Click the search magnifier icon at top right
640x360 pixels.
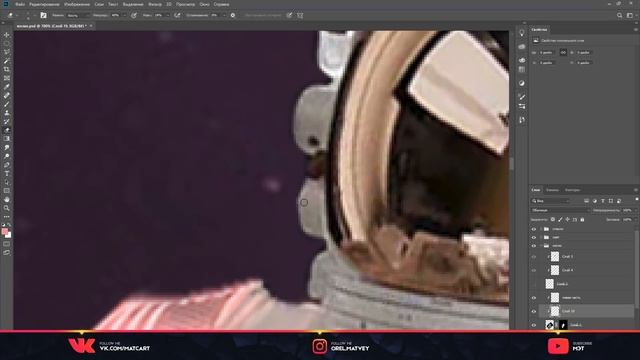[x=620, y=16]
